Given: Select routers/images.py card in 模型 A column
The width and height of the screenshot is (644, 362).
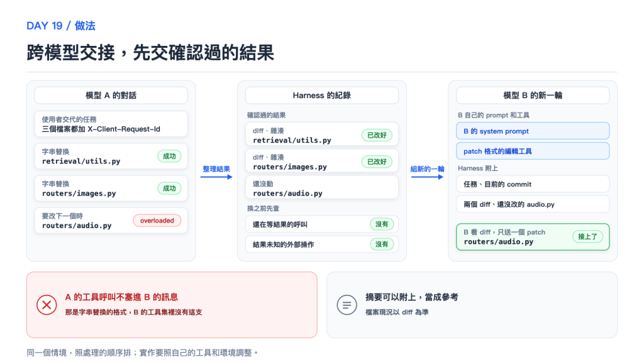Looking at the screenshot, I should click(x=111, y=189).
